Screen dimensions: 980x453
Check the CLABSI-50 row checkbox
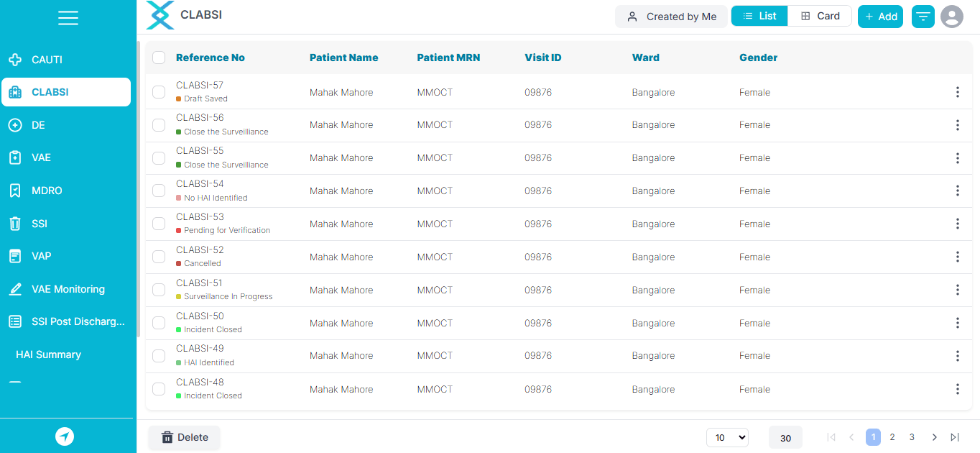pyautogui.click(x=159, y=323)
